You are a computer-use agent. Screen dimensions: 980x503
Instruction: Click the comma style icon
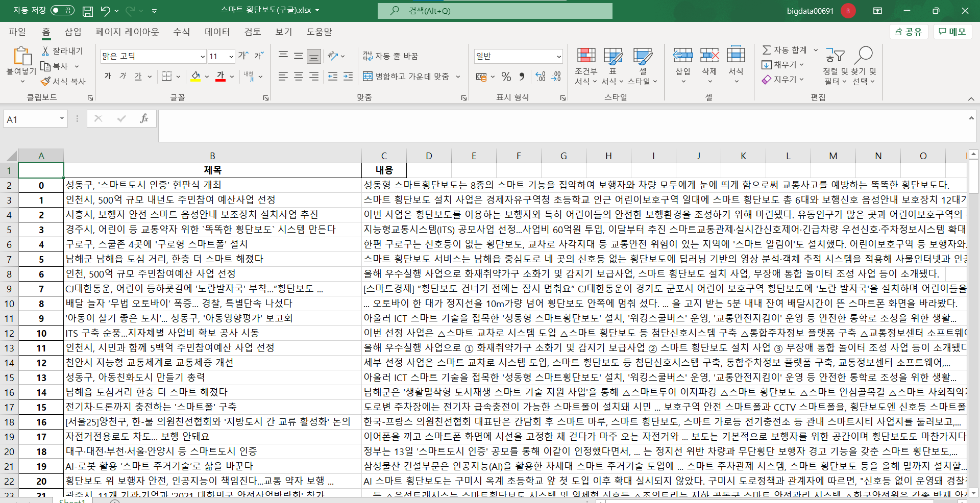522,77
